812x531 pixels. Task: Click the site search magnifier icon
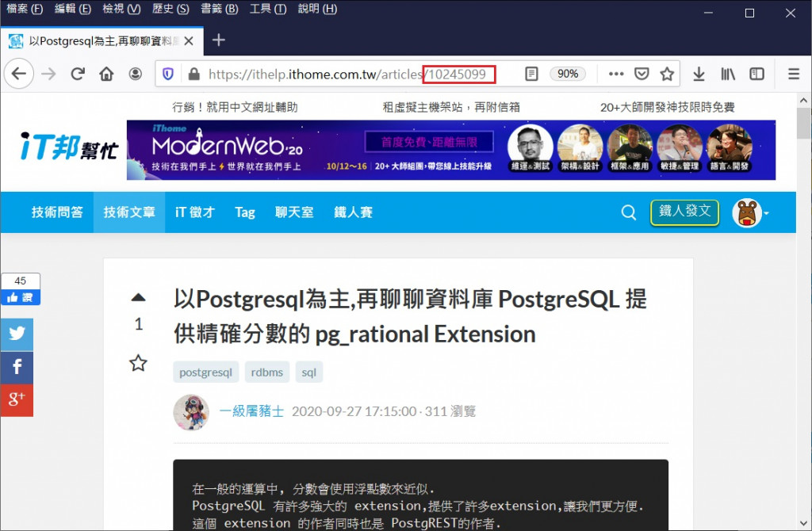(628, 212)
